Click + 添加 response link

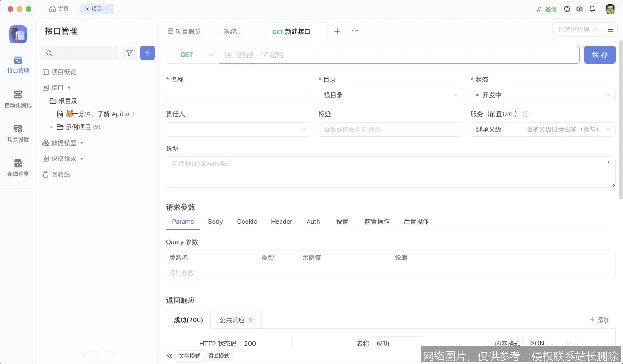coord(599,320)
